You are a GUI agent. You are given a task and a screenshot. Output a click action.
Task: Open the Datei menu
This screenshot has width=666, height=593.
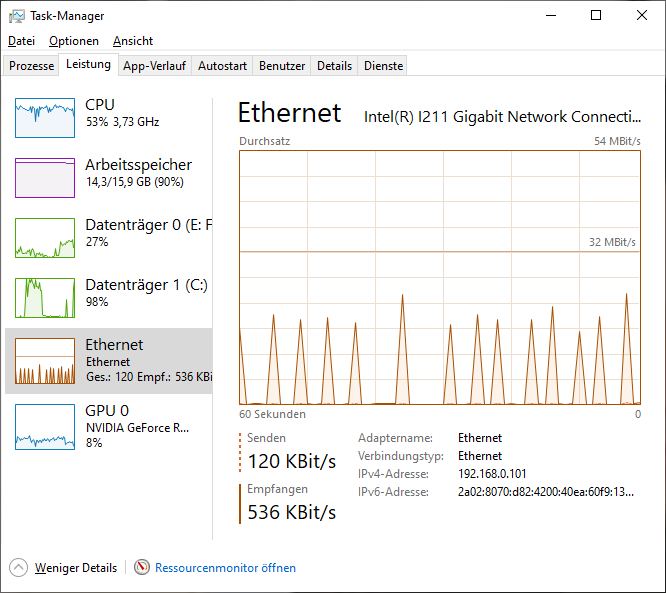tap(21, 41)
